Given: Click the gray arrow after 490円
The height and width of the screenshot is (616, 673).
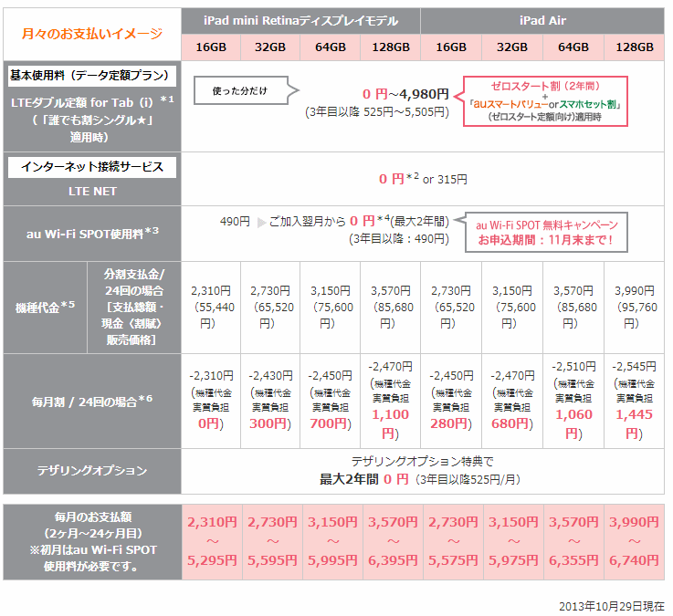Looking at the screenshot, I should tap(260, 221).
